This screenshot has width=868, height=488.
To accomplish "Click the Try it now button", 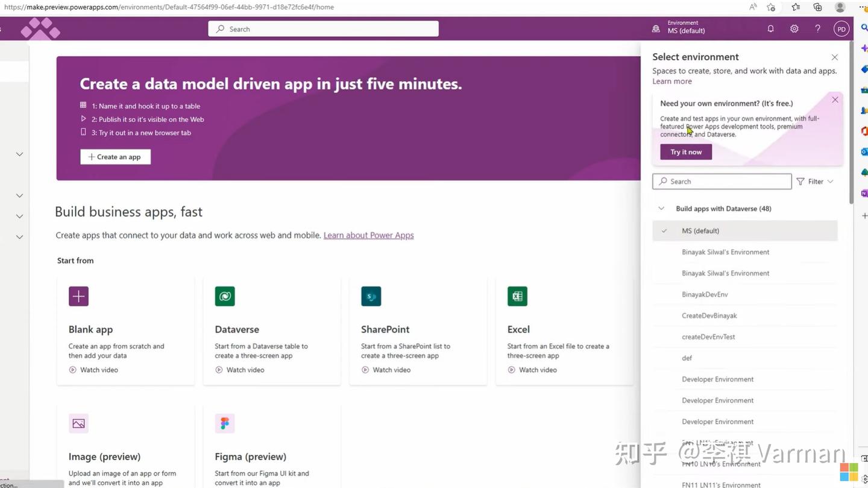I will point(686,152).
